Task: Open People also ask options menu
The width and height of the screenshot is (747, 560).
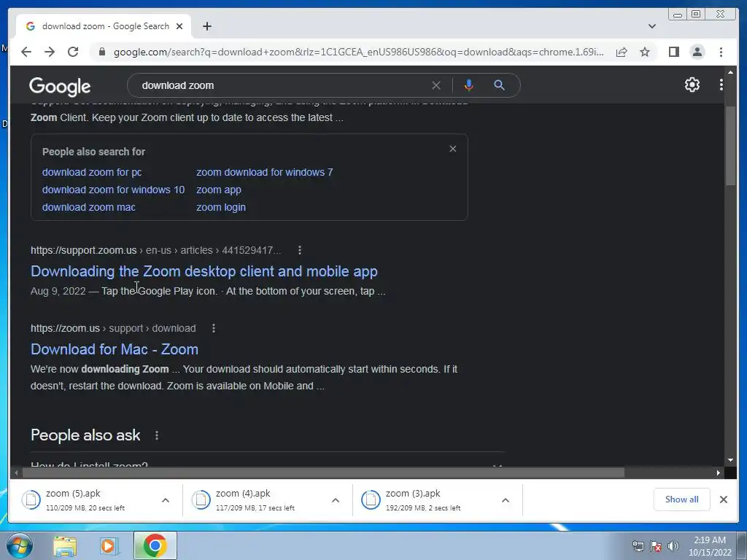Action: tap(157, 435)
